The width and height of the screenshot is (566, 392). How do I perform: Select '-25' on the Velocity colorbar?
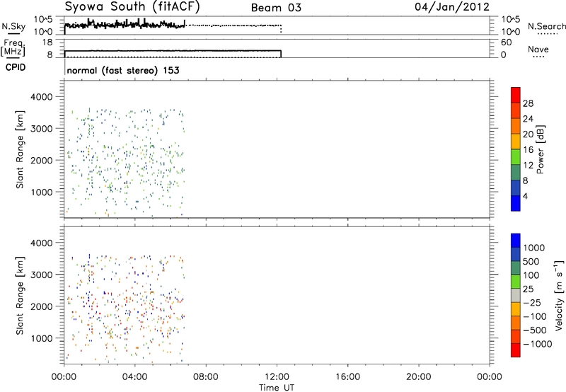tap(531, 303)
